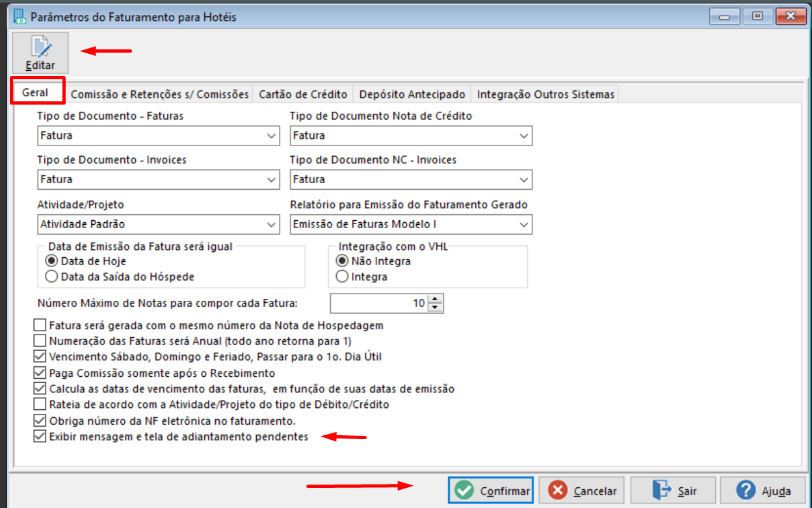Close the Parâmetros do Faturamento window
812x508 pixels.
click(x=791, y=16)
